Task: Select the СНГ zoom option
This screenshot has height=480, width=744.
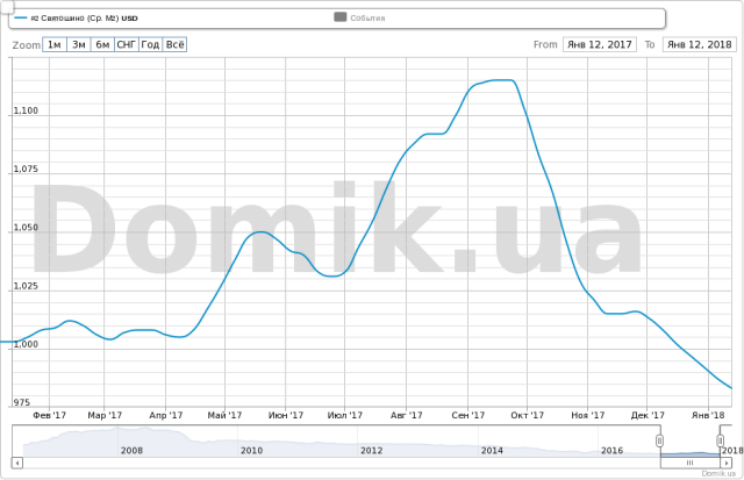Action: coord(127,45)
